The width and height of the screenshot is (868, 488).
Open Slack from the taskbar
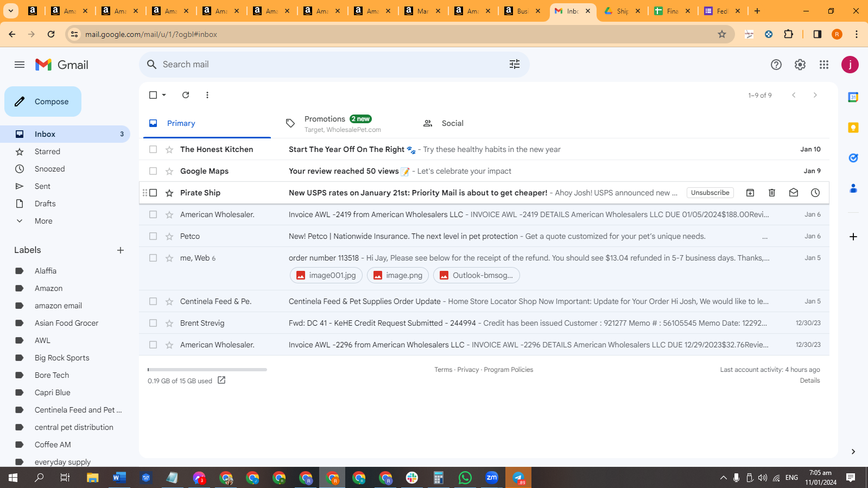click(x=412, y=478)
